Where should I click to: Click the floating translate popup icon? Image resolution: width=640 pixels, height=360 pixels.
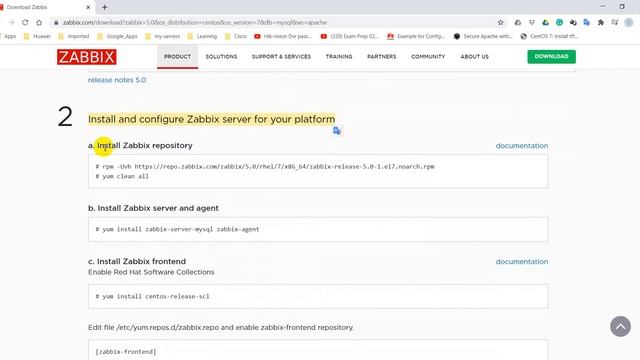pos(337,131)
